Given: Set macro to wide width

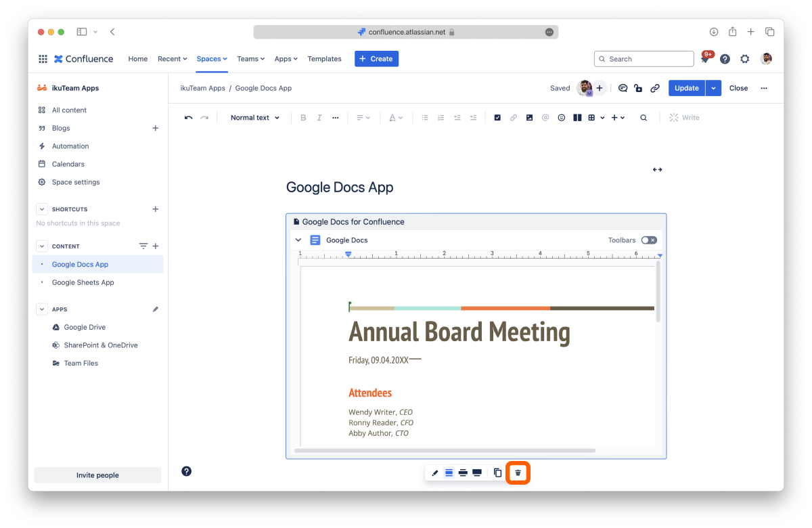Looking at the screenshot, I should coord(463,472).
